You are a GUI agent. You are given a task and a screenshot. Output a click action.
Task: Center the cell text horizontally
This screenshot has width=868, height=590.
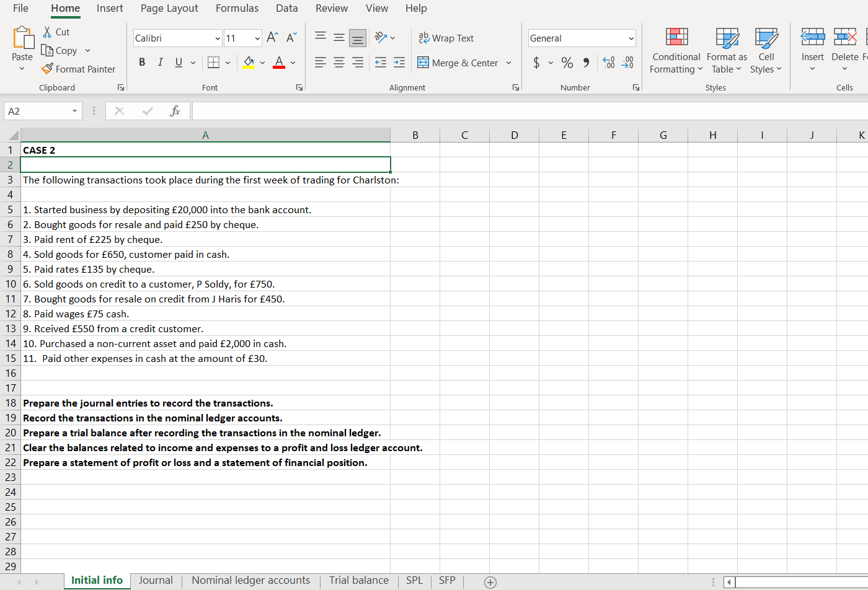click(339, 62)
